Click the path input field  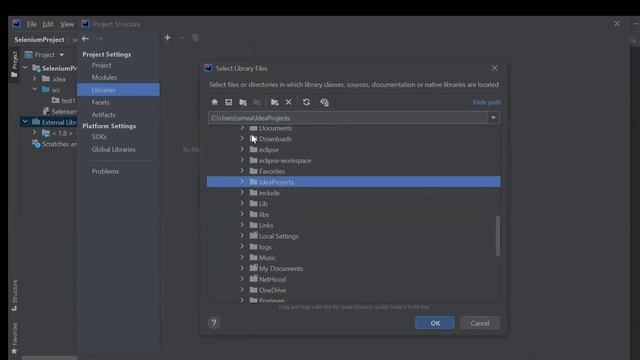click(x=348, y=118)
